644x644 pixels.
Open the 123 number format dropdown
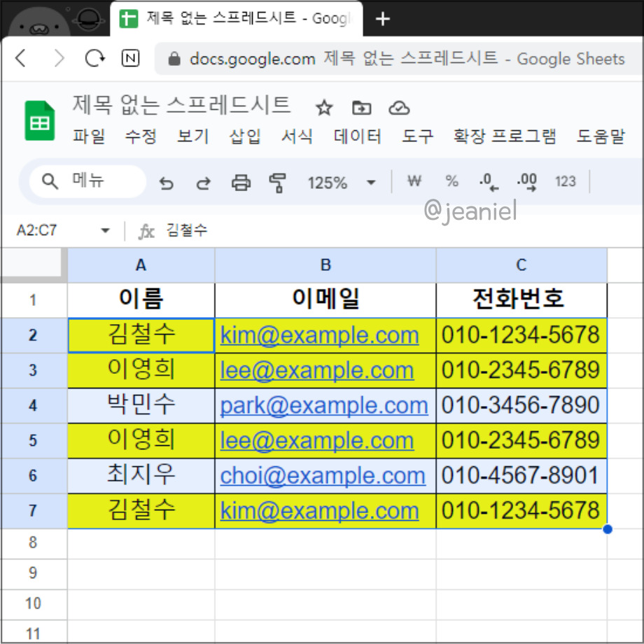point(566,182)
